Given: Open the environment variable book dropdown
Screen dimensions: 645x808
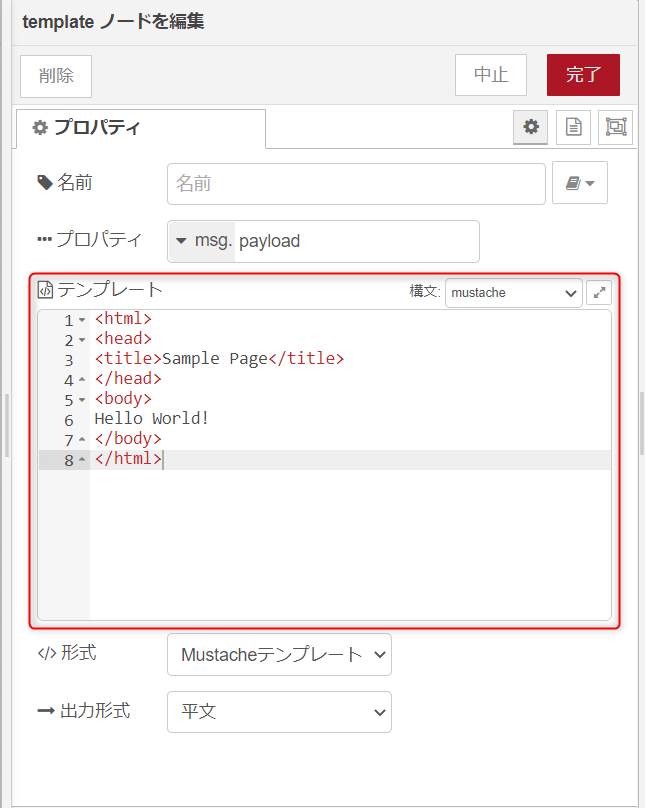Looking at the screenshot, I should [x=580, y=183].
